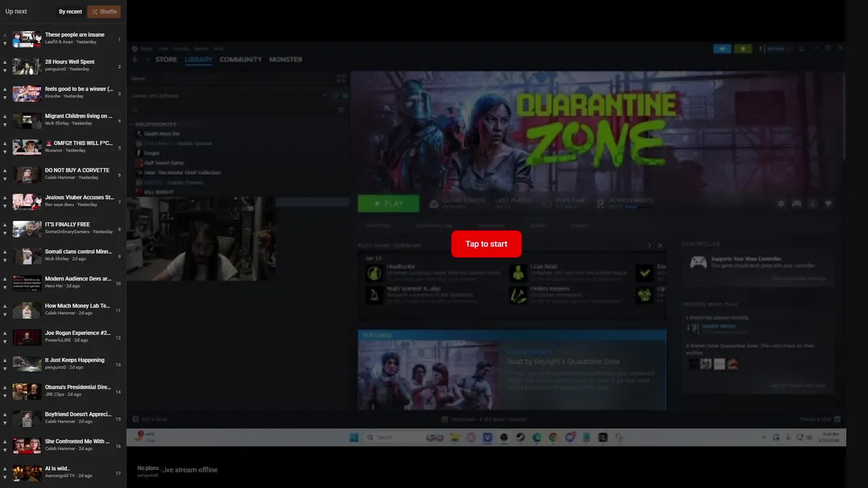Move 'Migrant Children living on' video up
The height and width of the screenshot is (488, 868).
click(5, 116)
